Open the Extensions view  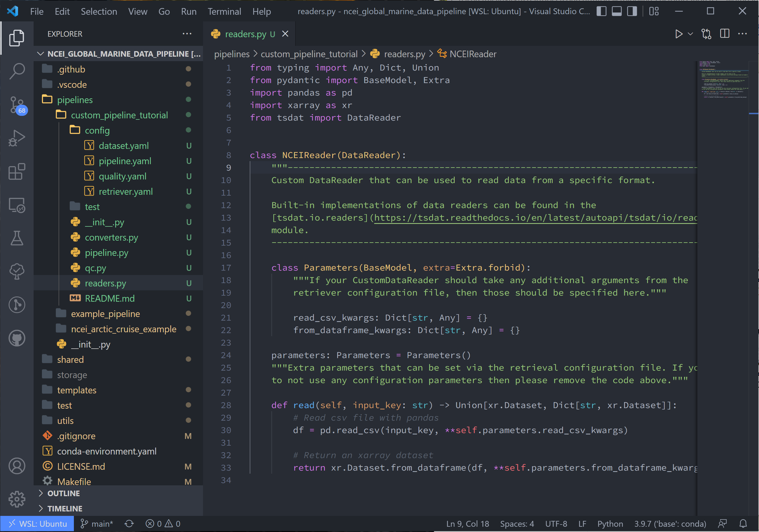click(x=17, y=171)
